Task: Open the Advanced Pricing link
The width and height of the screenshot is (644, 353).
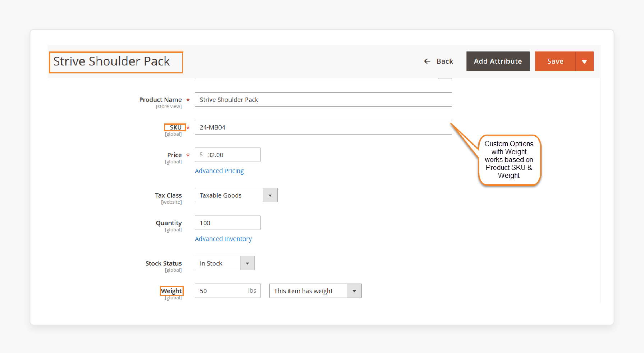Action: click(219, 171)
